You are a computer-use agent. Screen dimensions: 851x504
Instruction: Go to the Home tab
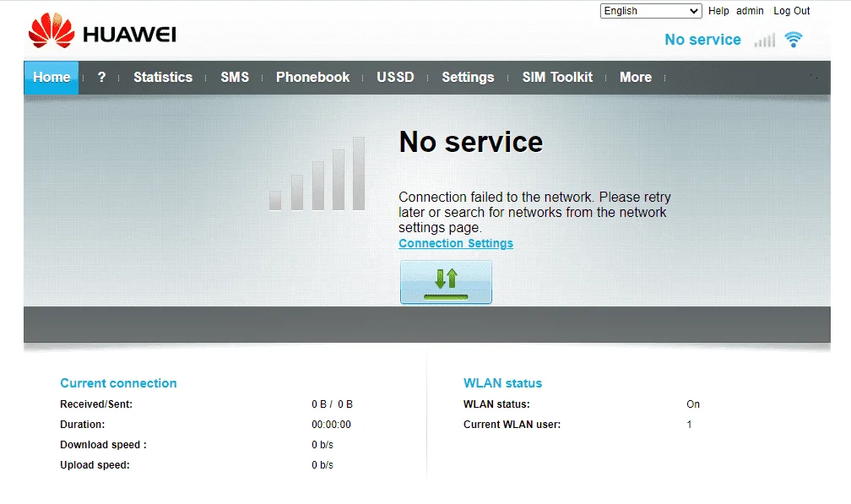[51, 77]
